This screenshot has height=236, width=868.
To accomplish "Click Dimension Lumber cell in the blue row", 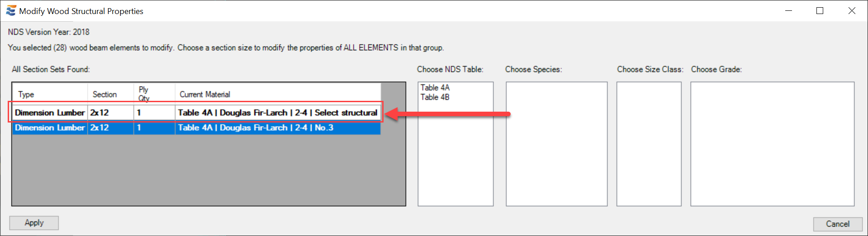I will click(x=50, y=127).
